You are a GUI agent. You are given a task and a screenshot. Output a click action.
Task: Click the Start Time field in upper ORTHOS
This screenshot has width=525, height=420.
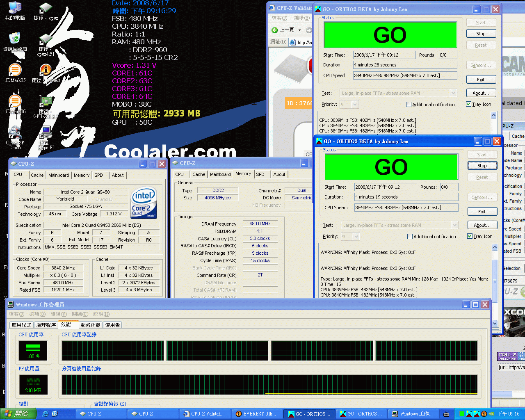[x=384, y=55]
